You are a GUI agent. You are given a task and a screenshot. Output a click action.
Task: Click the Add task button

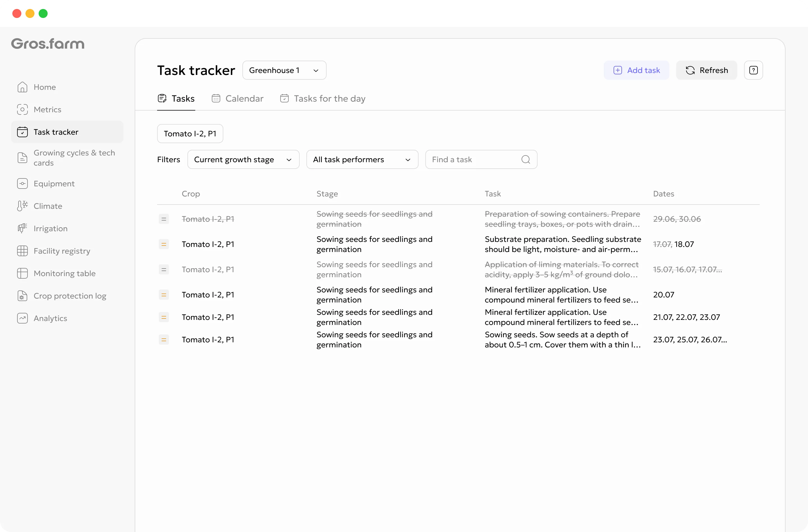636,70
